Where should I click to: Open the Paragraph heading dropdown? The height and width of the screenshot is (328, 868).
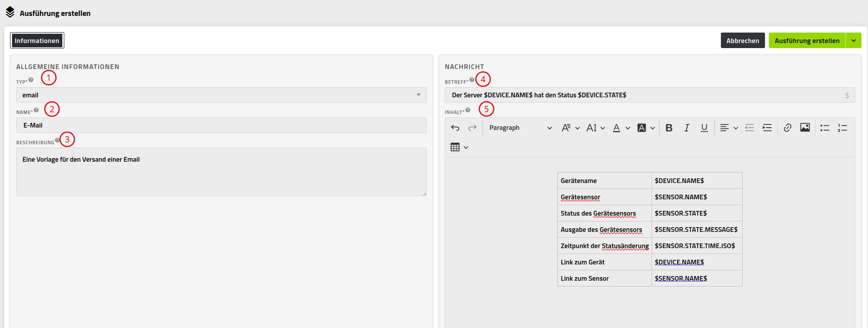tap(520, 128)
